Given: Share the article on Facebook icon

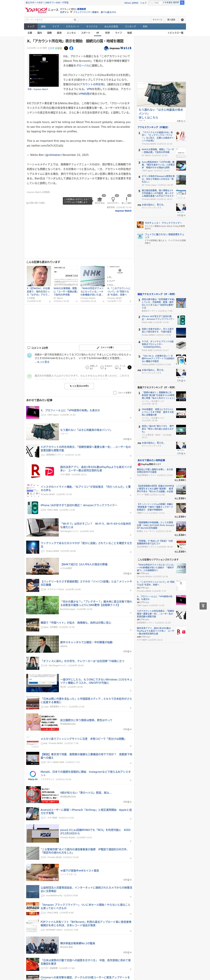Looking at the screenshot, I should 71,48.
